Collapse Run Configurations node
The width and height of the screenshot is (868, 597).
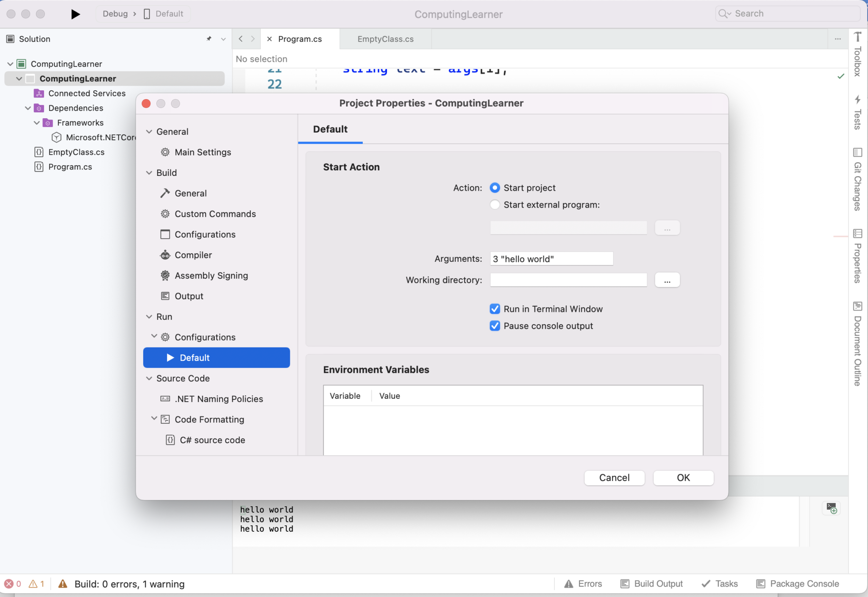coord(154,336)
